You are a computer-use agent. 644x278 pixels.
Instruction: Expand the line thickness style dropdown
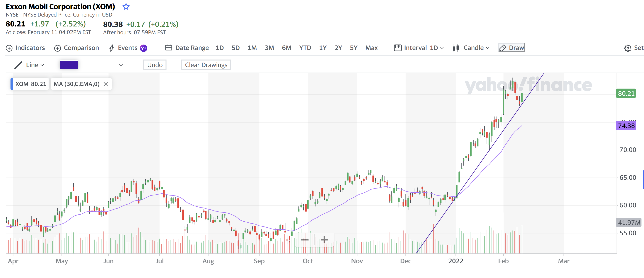[105, 65]
